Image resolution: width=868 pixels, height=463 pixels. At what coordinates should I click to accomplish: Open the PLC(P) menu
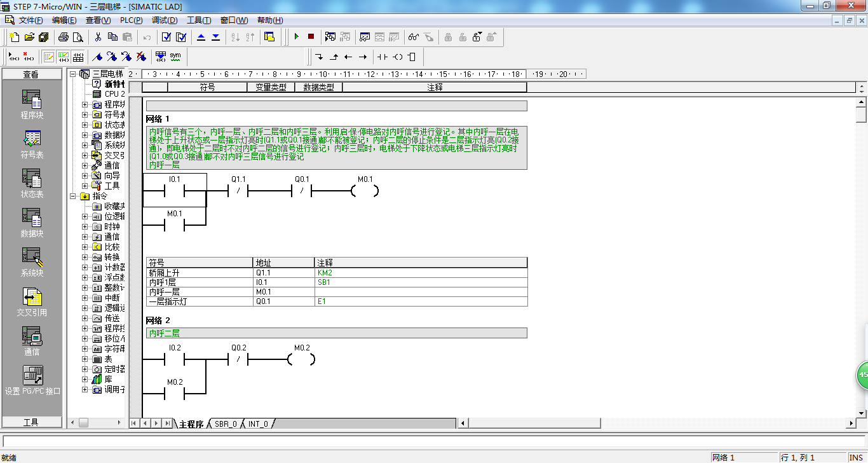[x=132, y=20]
